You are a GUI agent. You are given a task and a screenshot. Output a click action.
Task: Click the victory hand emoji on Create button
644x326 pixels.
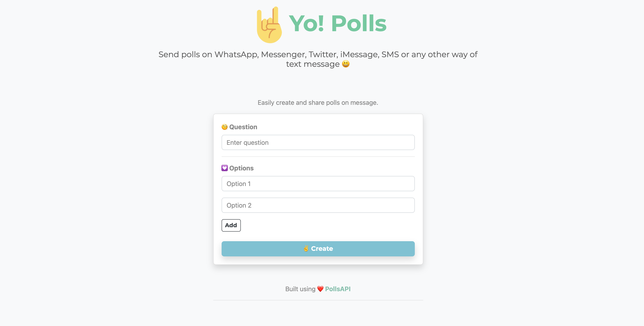pos(306,248)
